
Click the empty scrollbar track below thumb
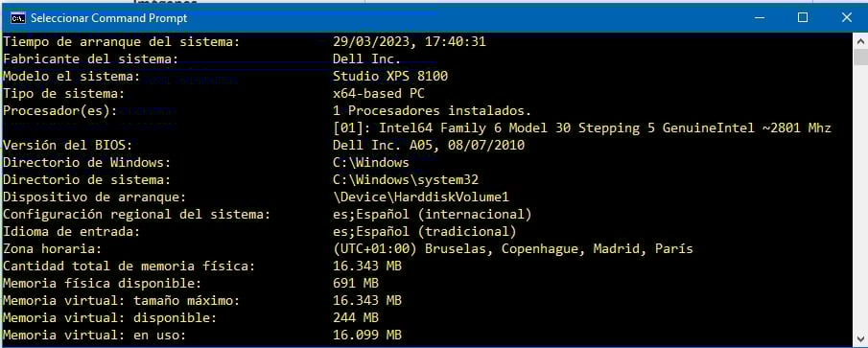pyautogui.click(x=860, y=197)
